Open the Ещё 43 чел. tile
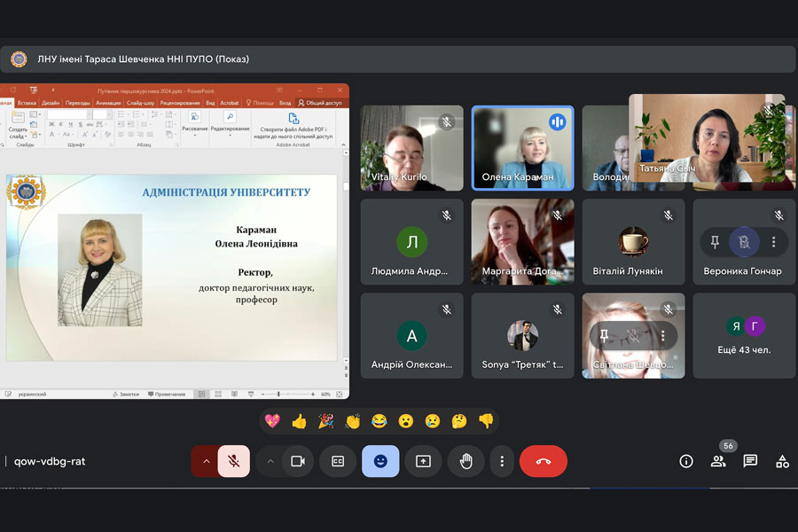The image size is (798, 532). 744,335
